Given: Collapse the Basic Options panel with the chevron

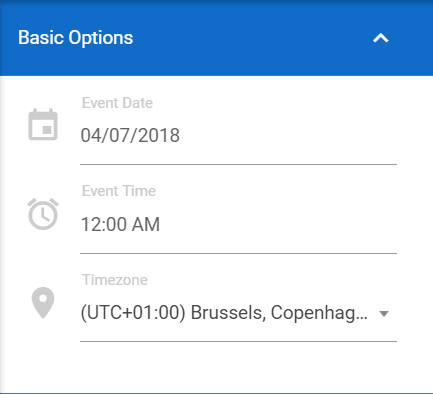Looking at the screenshot, I should pyautogui.click(x=381, y=38).
